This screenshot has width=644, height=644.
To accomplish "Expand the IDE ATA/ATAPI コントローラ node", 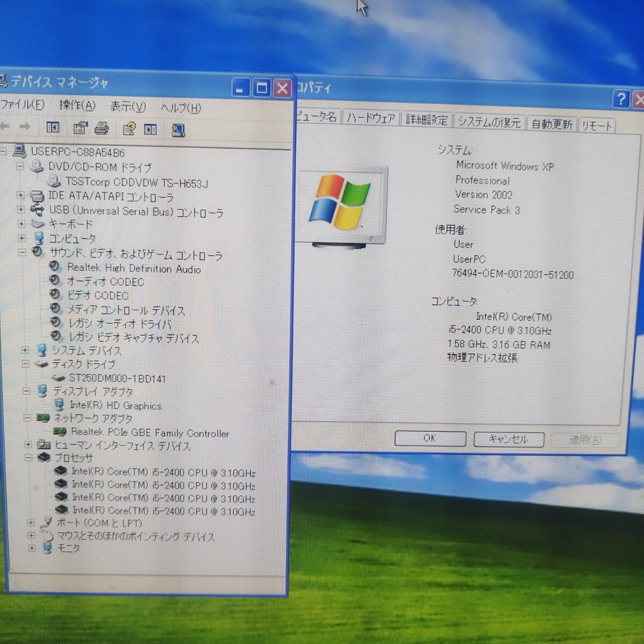I will [20, 195].
